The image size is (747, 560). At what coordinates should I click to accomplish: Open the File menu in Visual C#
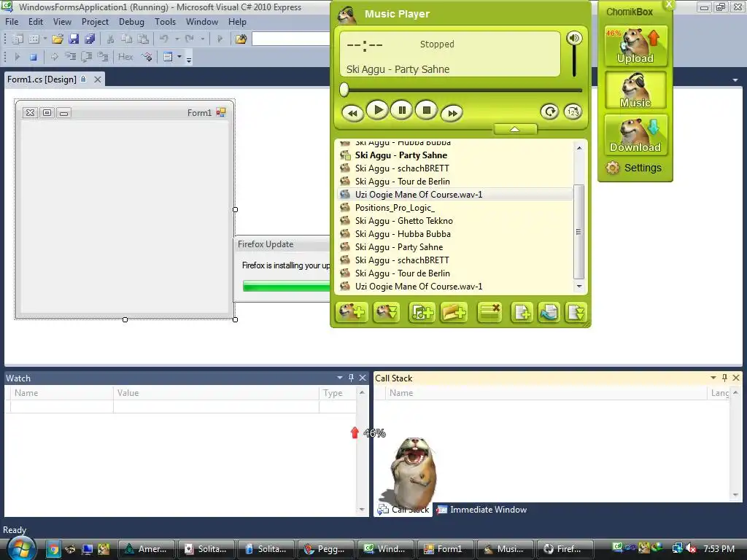point(12,22)
